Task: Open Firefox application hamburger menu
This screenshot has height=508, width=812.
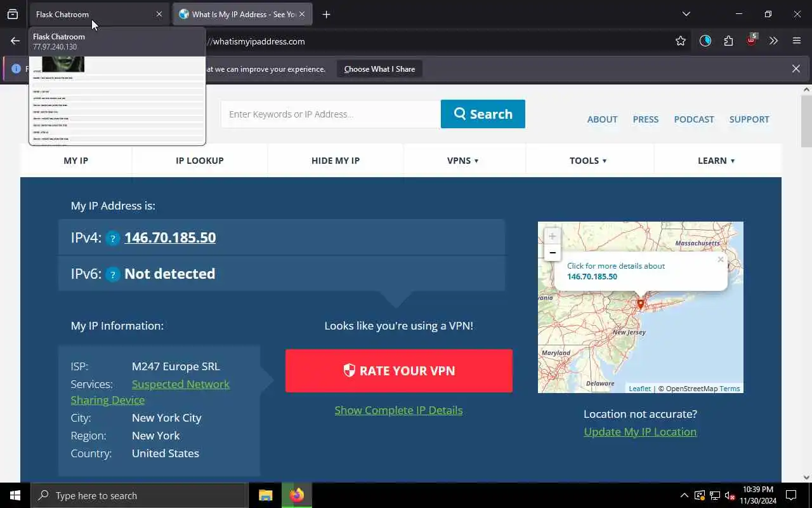Action: [x=797, y=41]
